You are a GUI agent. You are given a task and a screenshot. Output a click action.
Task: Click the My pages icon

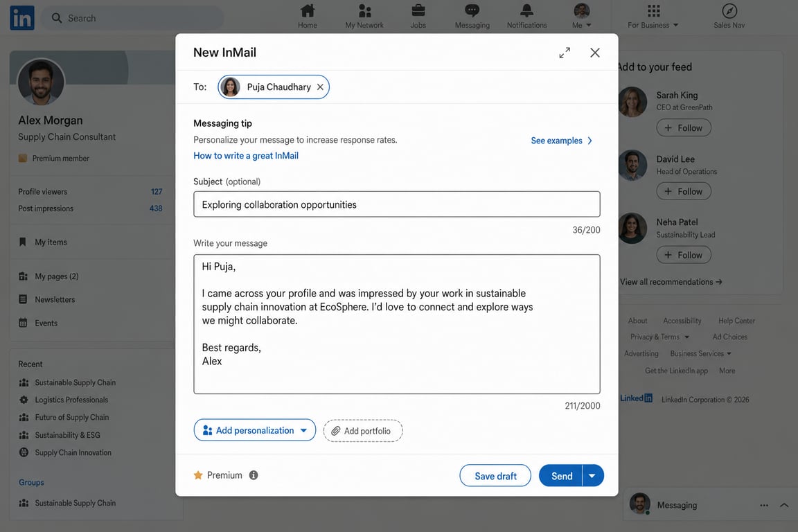[x=23, y=276]
